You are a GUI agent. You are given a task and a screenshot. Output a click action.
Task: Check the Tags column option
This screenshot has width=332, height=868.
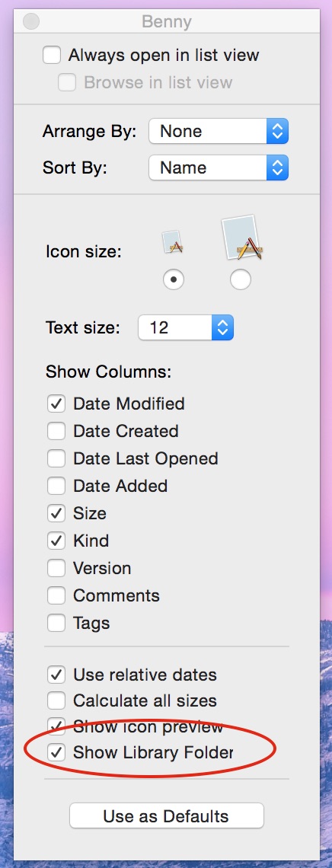(56, 623)
